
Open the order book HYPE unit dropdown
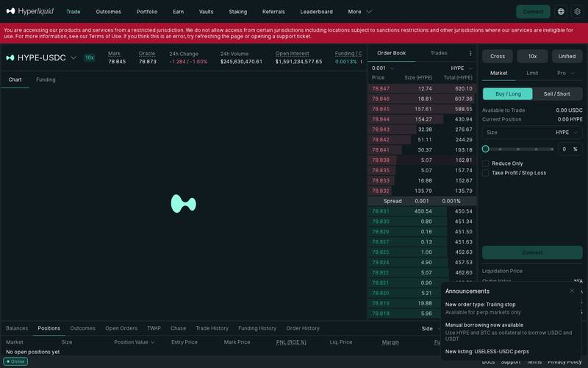tap(462, 68)
